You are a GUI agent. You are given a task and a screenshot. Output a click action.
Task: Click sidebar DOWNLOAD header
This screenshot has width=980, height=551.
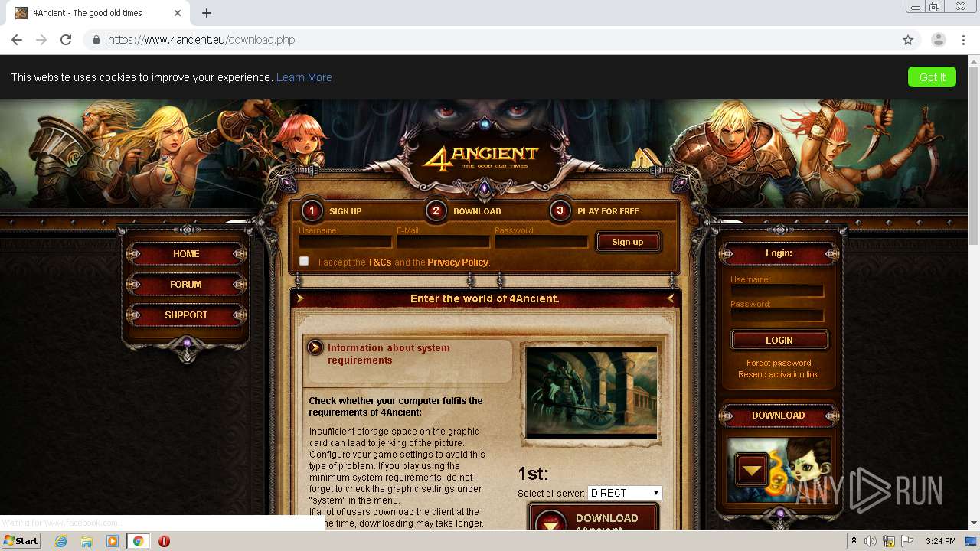[x=779, y=416]
